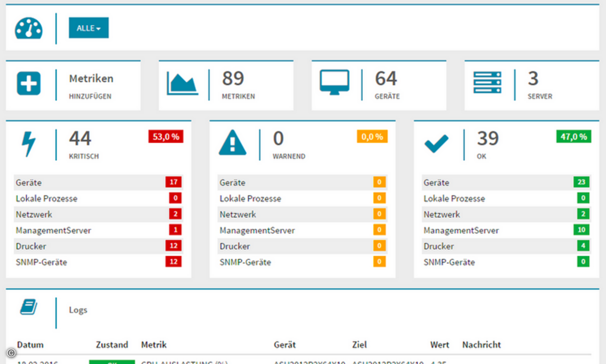Open Netzwerk row in Warnend panel
Viewport: 606px width, 364px height.
302,214
